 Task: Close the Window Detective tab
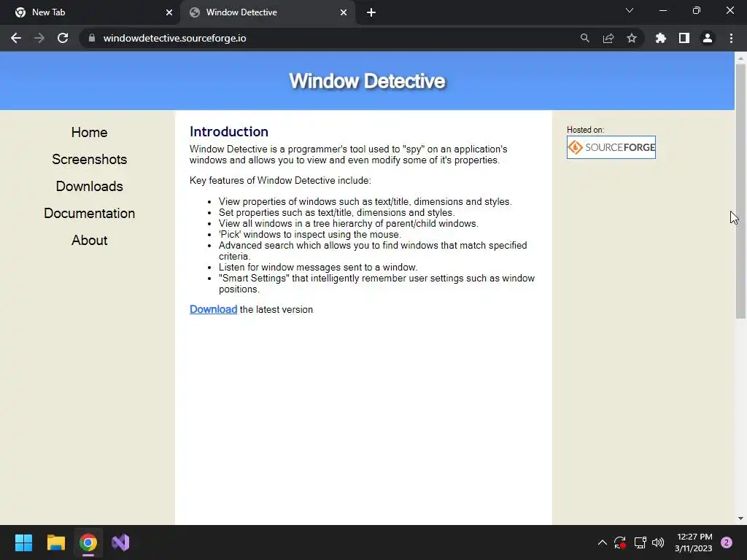344,12
